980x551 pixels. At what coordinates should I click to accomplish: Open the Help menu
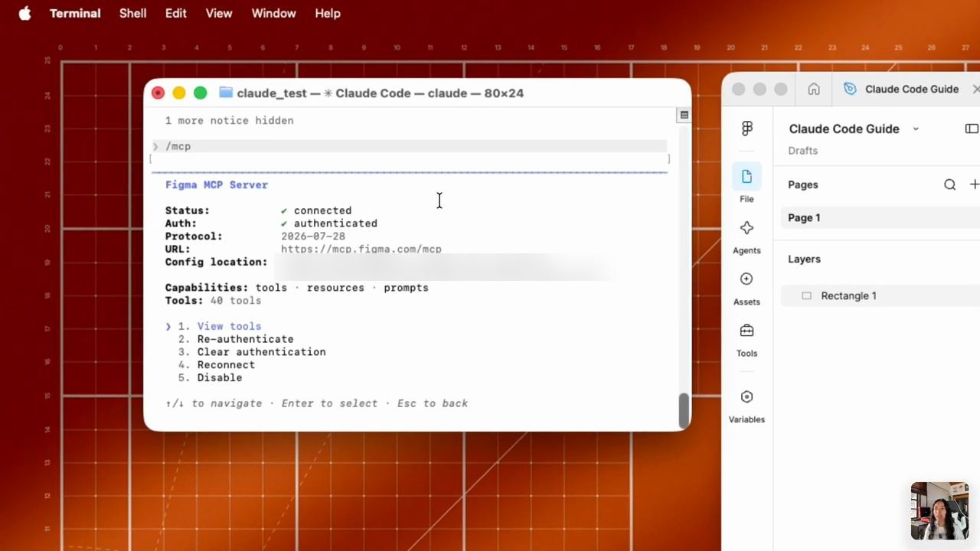click(x=328, y=13)
